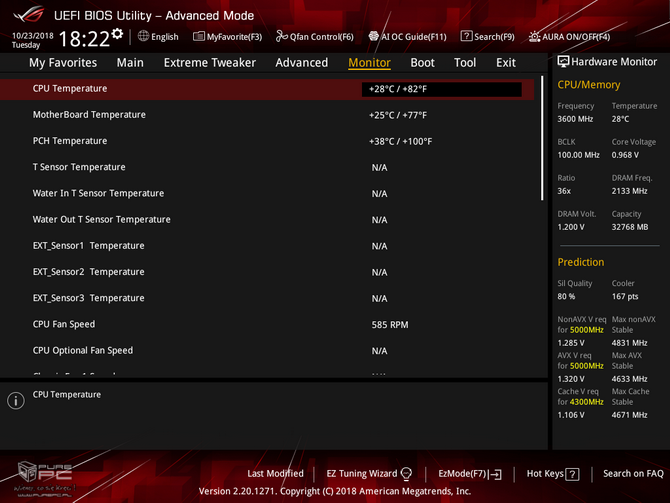Select the CPU Temperature row
The width and height of the screenshot is (670, 503).
(x=267, y=89)
